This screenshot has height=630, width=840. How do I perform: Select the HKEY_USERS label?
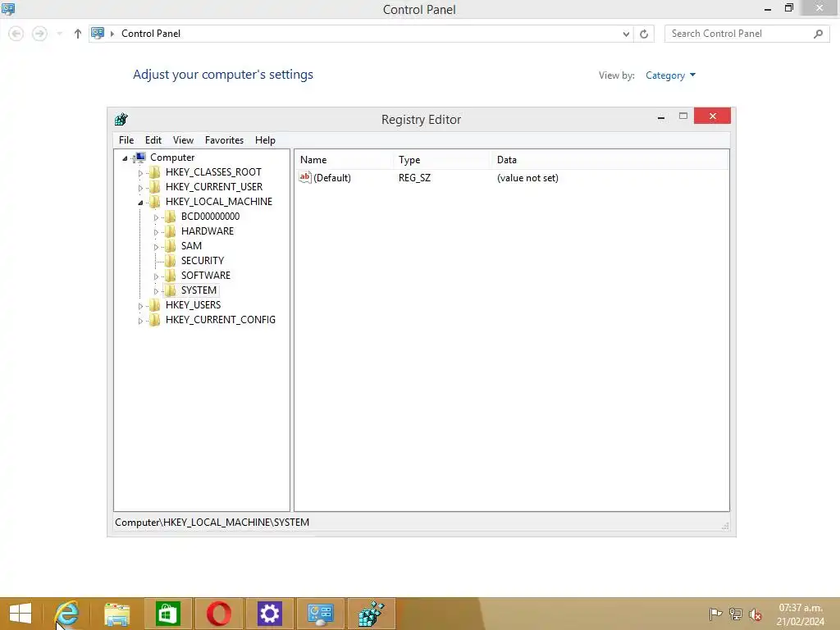tap(193, 304)
